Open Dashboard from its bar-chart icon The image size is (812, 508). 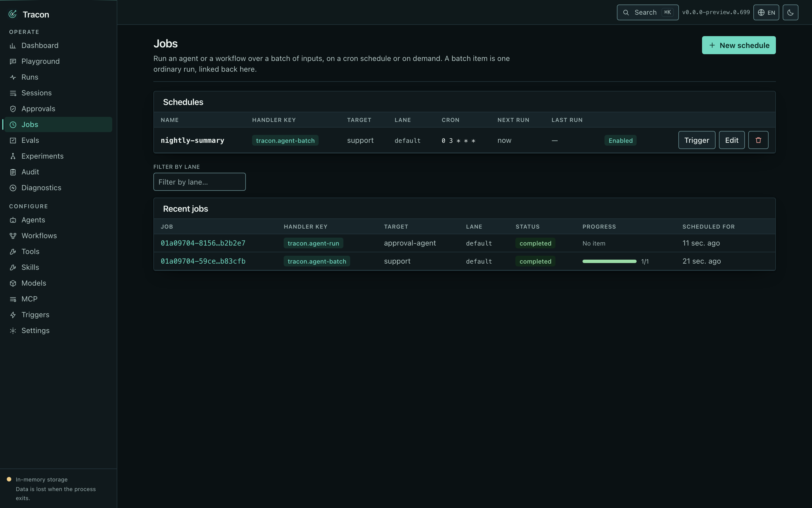[13, 46]
